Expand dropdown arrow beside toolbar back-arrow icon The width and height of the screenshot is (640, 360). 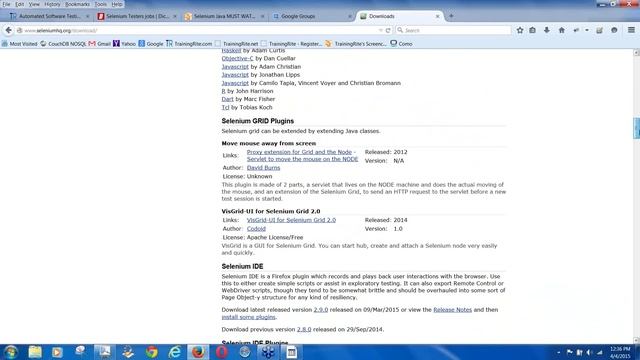587,30
